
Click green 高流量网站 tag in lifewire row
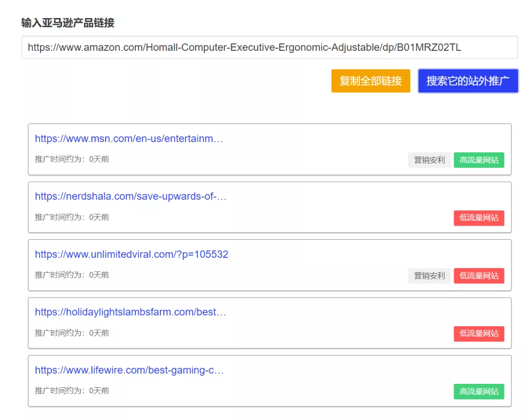pyautogui.click(x=479, y=391)
